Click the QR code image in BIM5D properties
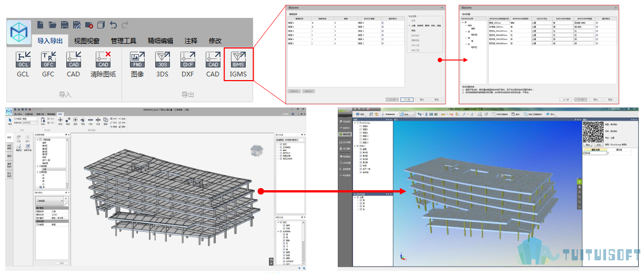 pyautogui.click(x=592, y=132)
